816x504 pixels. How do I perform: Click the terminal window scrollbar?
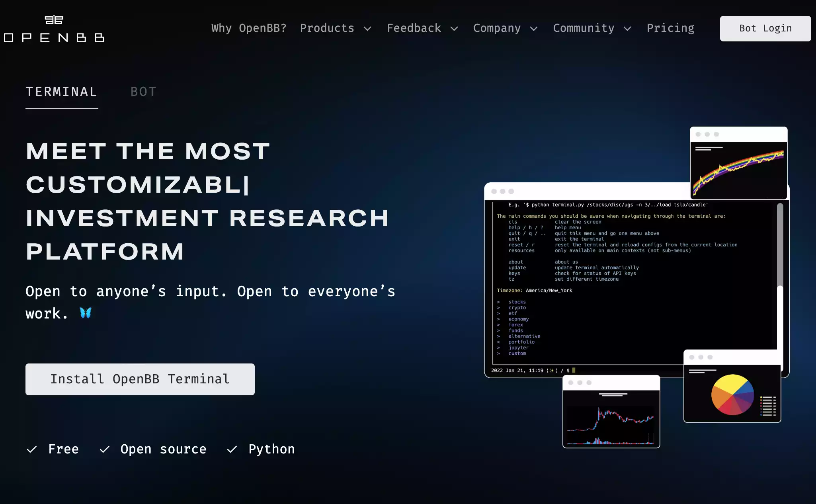780,245
